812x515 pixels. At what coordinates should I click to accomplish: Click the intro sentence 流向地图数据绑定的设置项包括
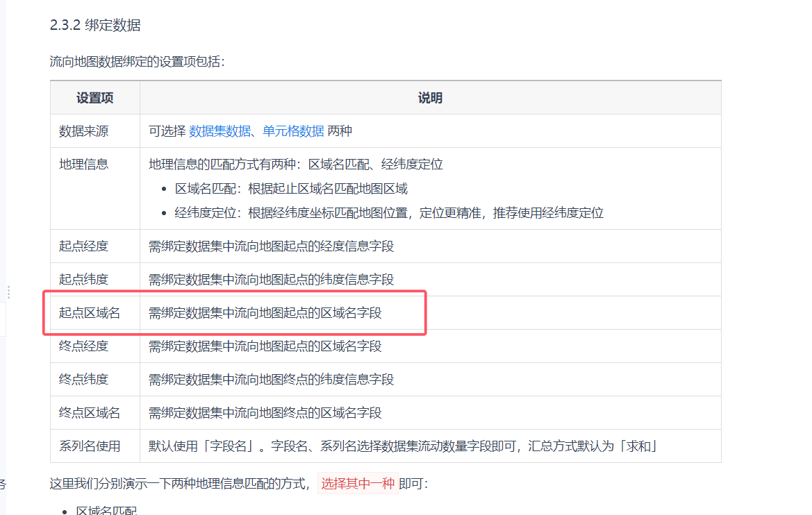[137, 62]
